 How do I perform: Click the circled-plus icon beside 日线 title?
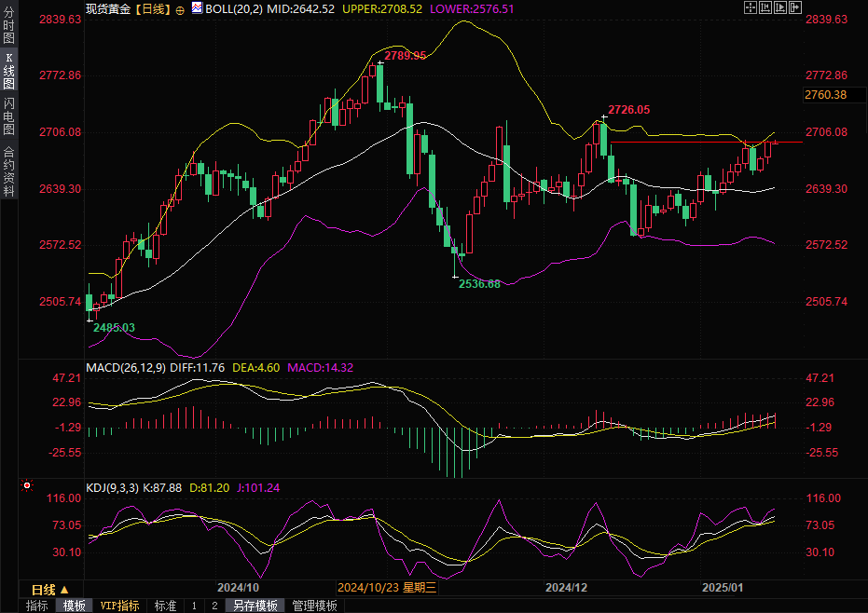pos(180,8)
